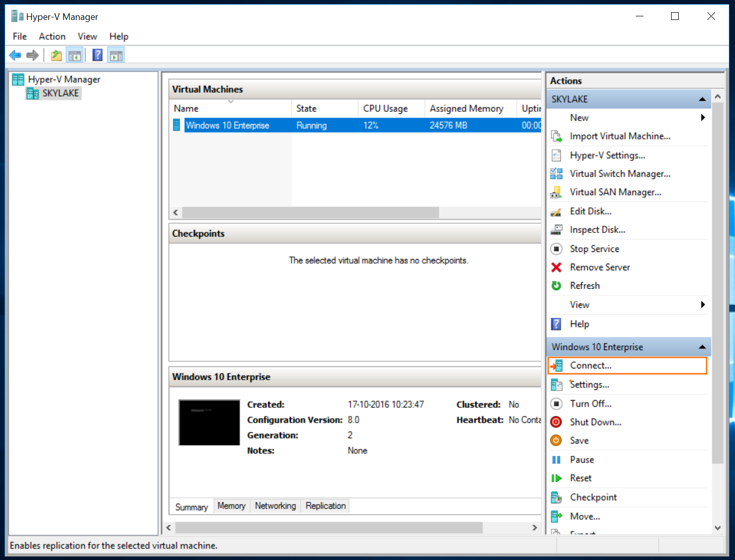The image size is (735, 560).
Task: Switch to the Networking tab
Action: click(275, 506)
